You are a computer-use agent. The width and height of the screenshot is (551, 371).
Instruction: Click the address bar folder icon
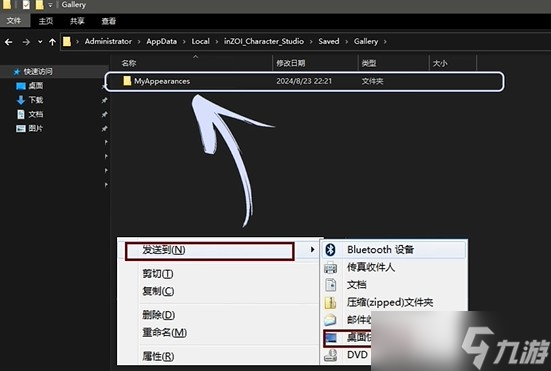point(67,41)
